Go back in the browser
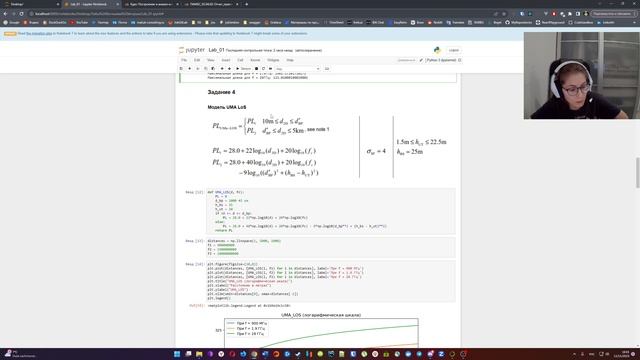The width and height of the screenshot is (640, 360). [5, 13]
